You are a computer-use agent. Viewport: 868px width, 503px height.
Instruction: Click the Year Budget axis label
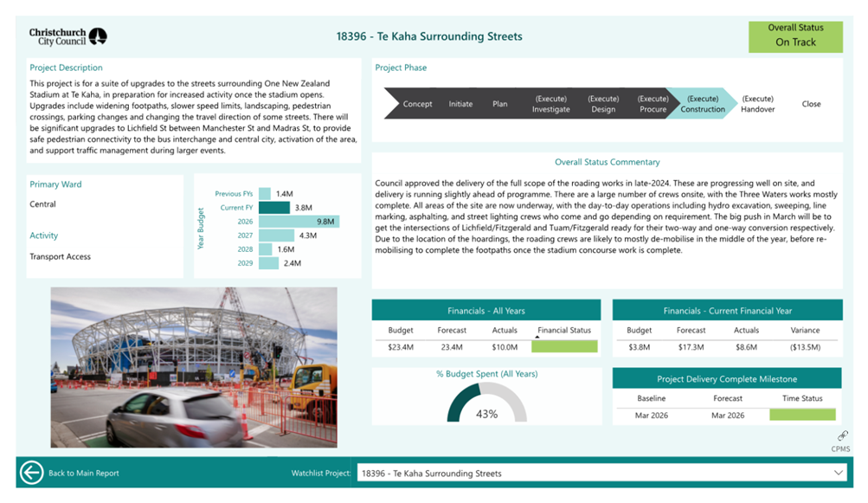[x=201, y=229]
